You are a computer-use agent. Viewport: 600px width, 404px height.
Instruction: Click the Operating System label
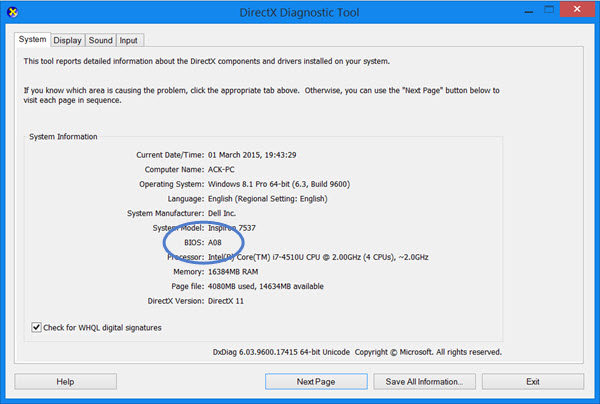[x=172, y=184]
